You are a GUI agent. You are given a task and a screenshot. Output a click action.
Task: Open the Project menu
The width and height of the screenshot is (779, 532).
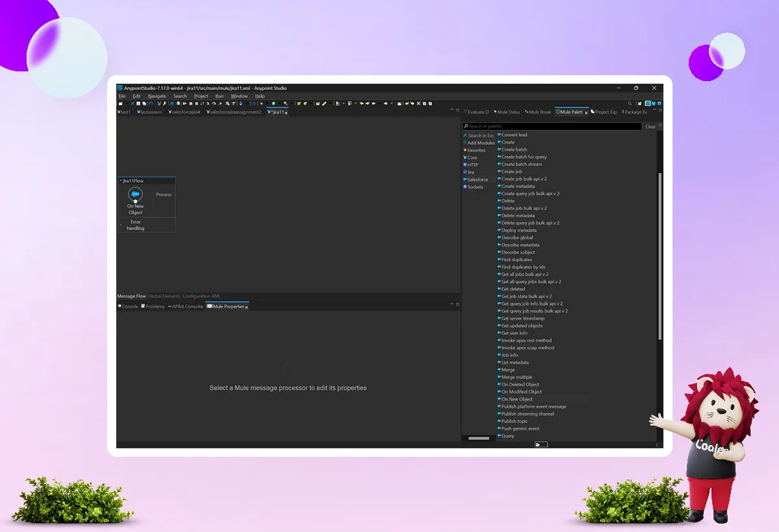[201, 96]
